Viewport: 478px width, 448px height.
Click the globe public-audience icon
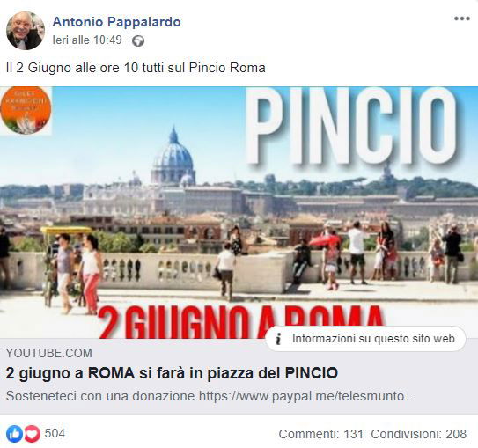[138, 40]
